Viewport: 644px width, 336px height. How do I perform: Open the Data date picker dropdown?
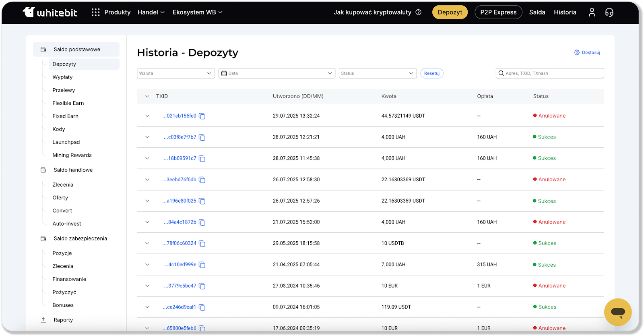coord(277,73)
